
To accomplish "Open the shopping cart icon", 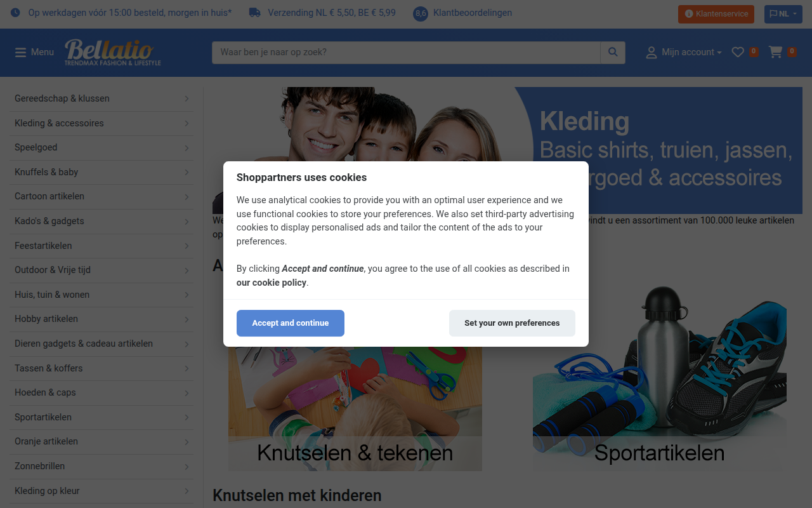I will point(775,52).
